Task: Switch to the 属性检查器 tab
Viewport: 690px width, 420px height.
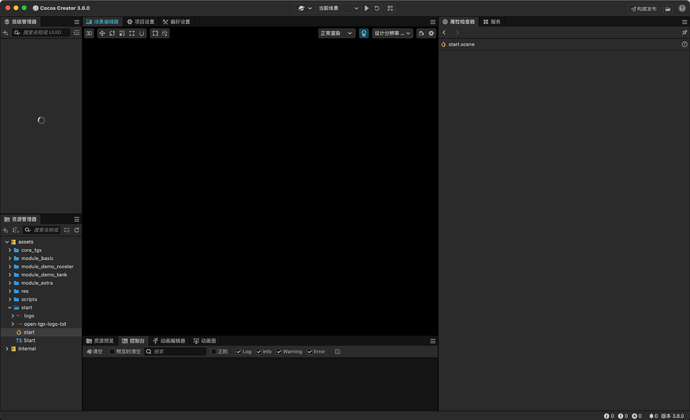Action: tap(459, 22)
